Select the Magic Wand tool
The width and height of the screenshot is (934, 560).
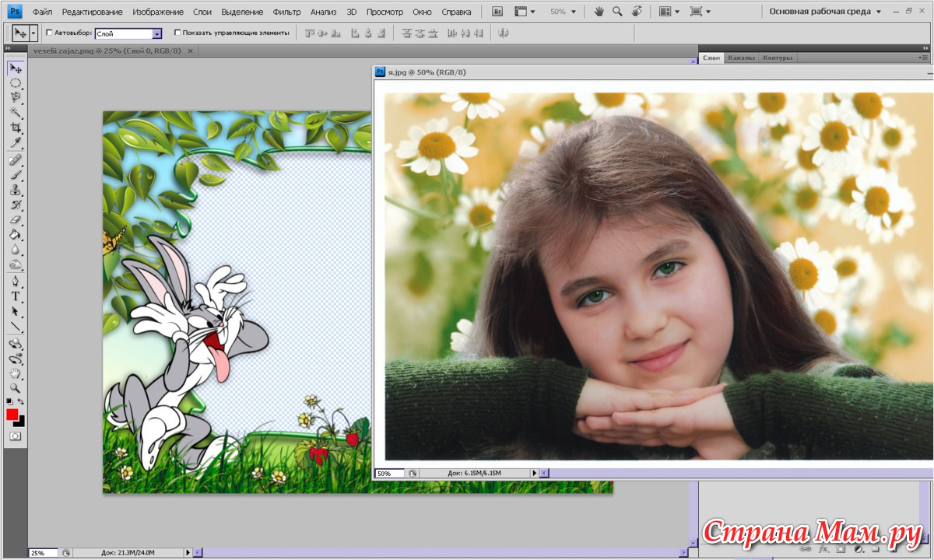coord(15,113)
